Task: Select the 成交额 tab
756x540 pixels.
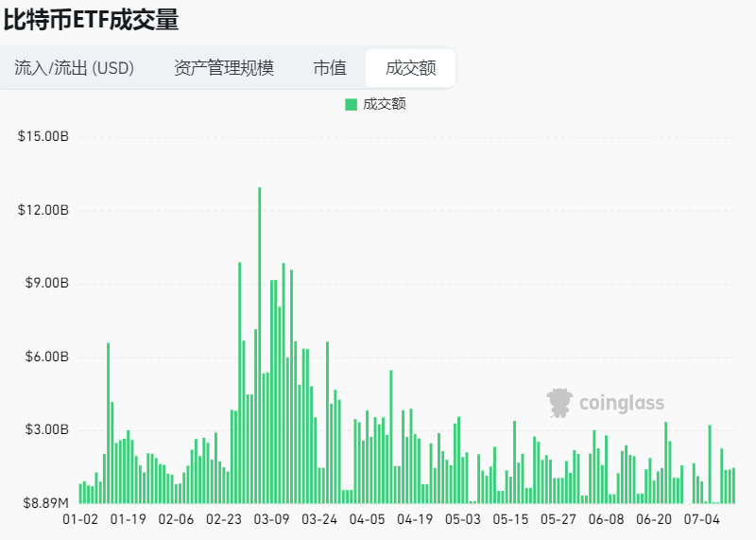Action: pyautogui.click(x=411, y=68)
